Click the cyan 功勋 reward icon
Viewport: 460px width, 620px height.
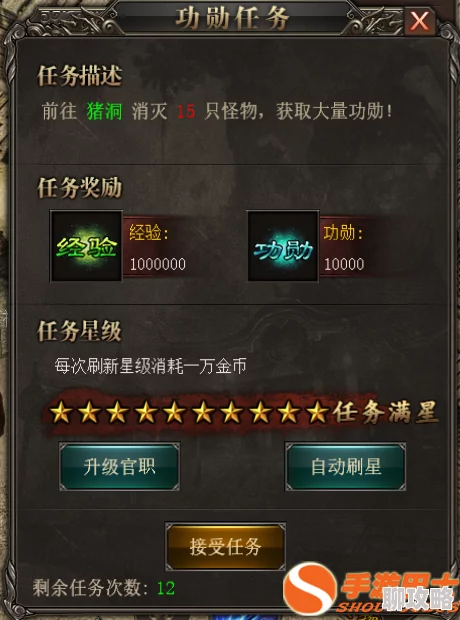283,246
